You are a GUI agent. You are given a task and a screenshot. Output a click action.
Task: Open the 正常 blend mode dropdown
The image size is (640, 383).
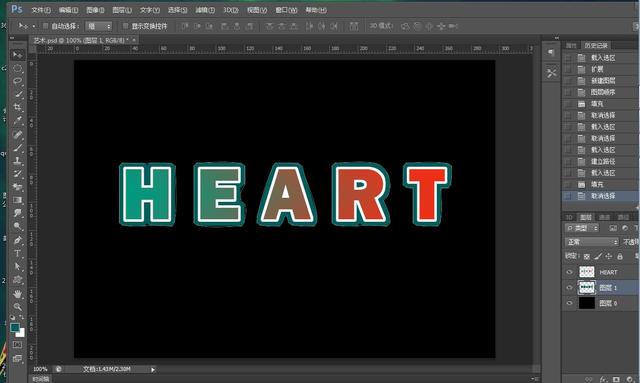tap(591, 242)
